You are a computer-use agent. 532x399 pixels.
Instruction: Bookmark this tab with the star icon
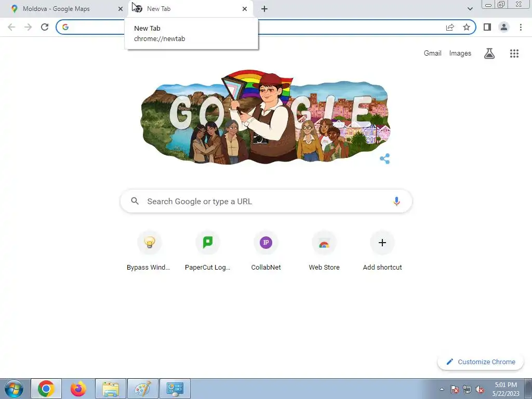[467, 27]
